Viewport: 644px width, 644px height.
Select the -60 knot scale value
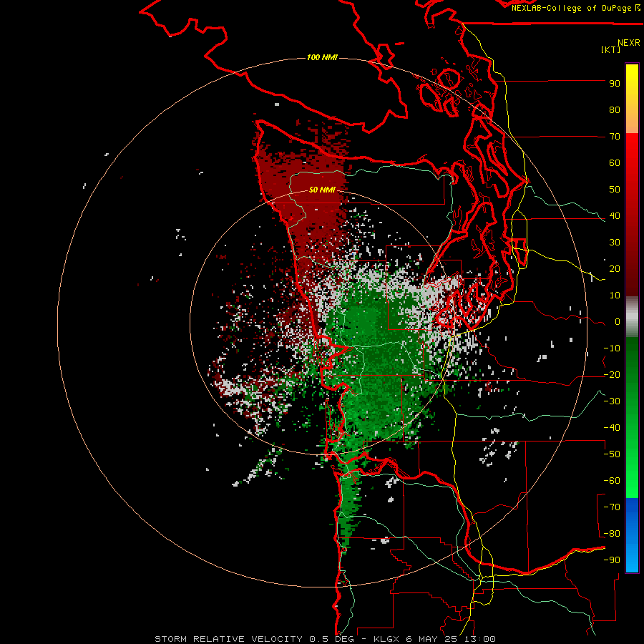coord(612,481)
